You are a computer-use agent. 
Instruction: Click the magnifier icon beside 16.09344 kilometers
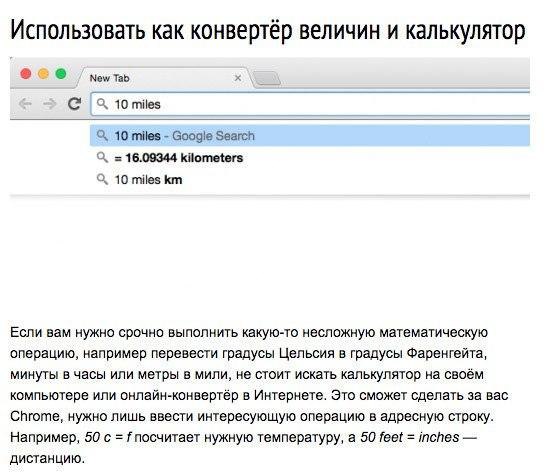point(102,157)
